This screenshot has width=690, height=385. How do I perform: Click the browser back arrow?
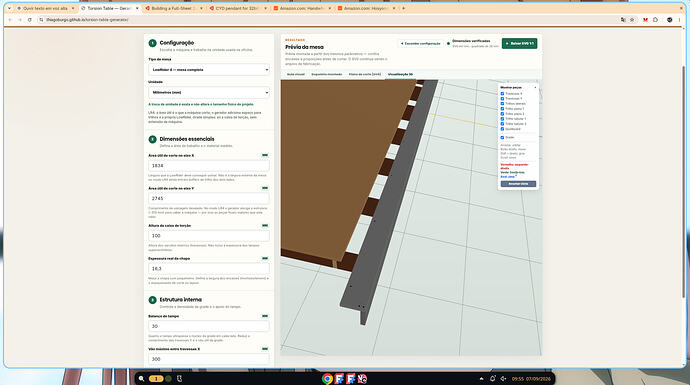coord(10,20)
